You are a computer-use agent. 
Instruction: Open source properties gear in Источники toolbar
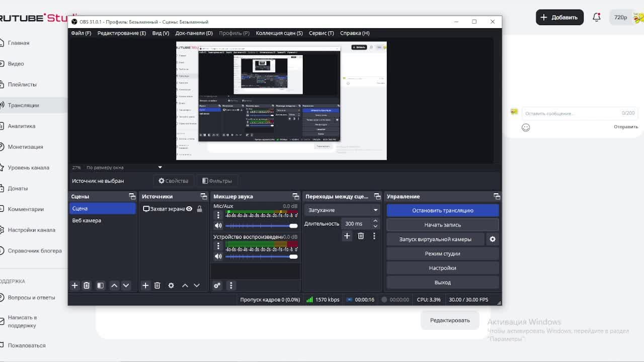pos(171,286)
